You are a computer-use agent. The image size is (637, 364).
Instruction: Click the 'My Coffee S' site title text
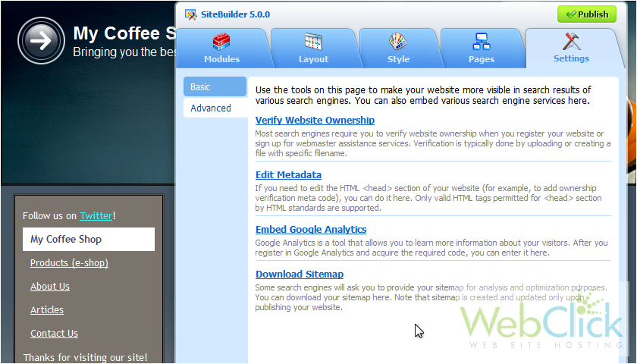tap(124, 33)
